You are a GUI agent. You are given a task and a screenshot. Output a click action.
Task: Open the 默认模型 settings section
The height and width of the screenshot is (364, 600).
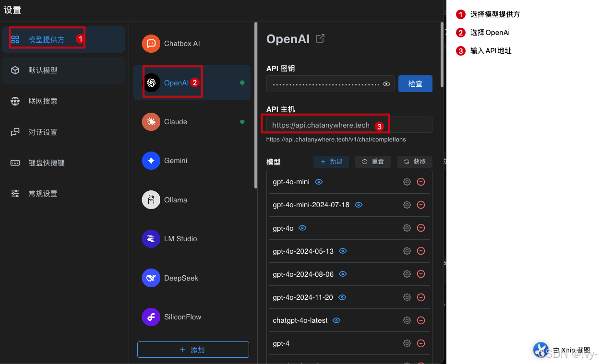coord(63,70)
